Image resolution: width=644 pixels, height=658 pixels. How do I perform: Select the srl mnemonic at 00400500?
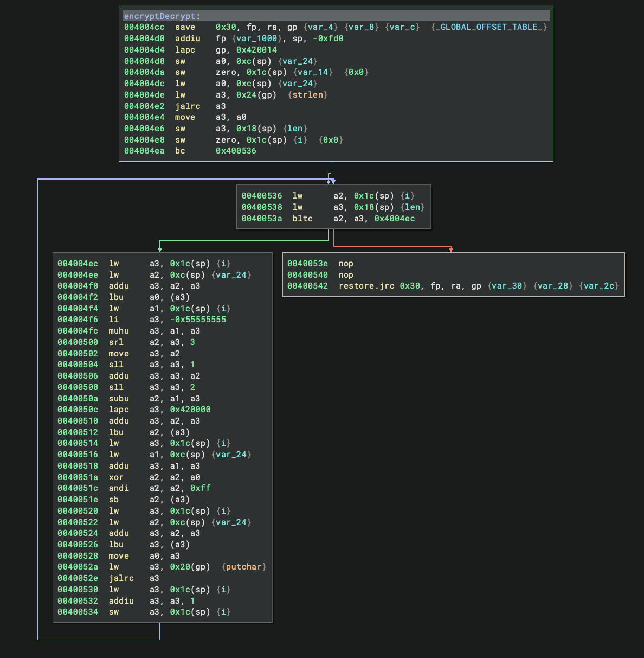(116, 342)
